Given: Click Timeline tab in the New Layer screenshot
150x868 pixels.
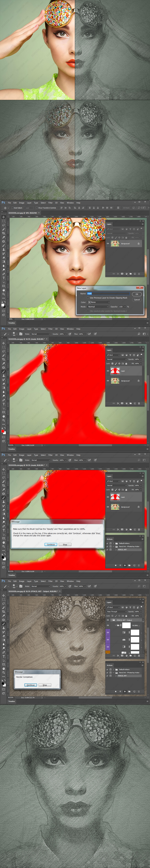Looking at the screenshot, I should (x=11, y=323).
